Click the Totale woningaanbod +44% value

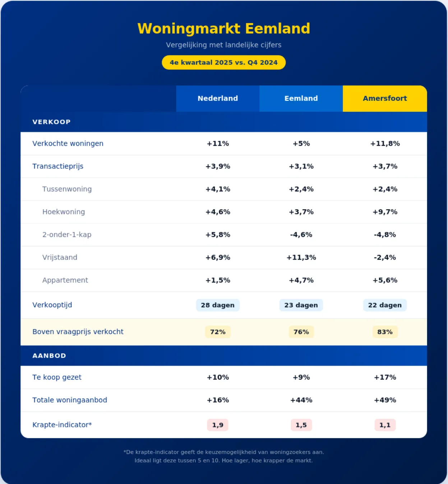301,400
